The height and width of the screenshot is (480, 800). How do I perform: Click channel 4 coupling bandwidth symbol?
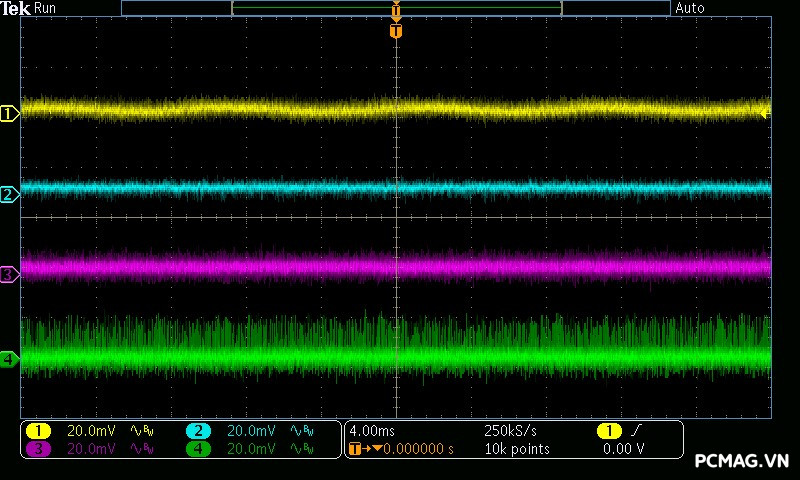tap(301, 449)
